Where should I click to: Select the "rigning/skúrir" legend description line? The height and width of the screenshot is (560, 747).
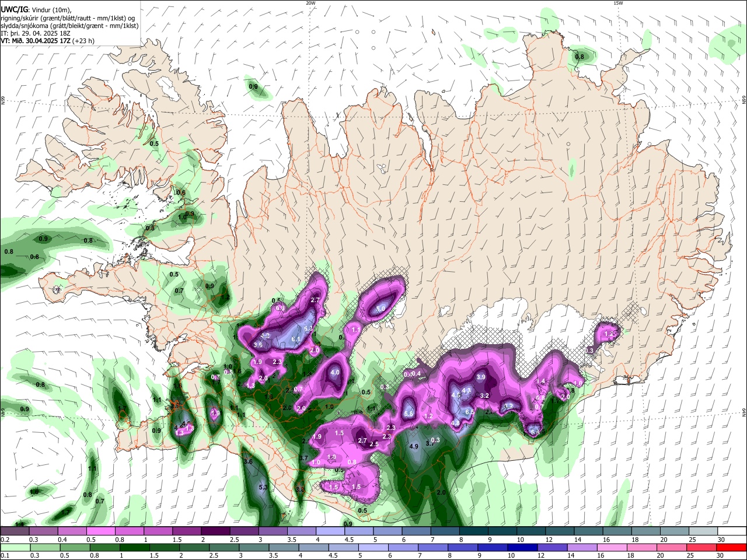click(x=68, y=18)
